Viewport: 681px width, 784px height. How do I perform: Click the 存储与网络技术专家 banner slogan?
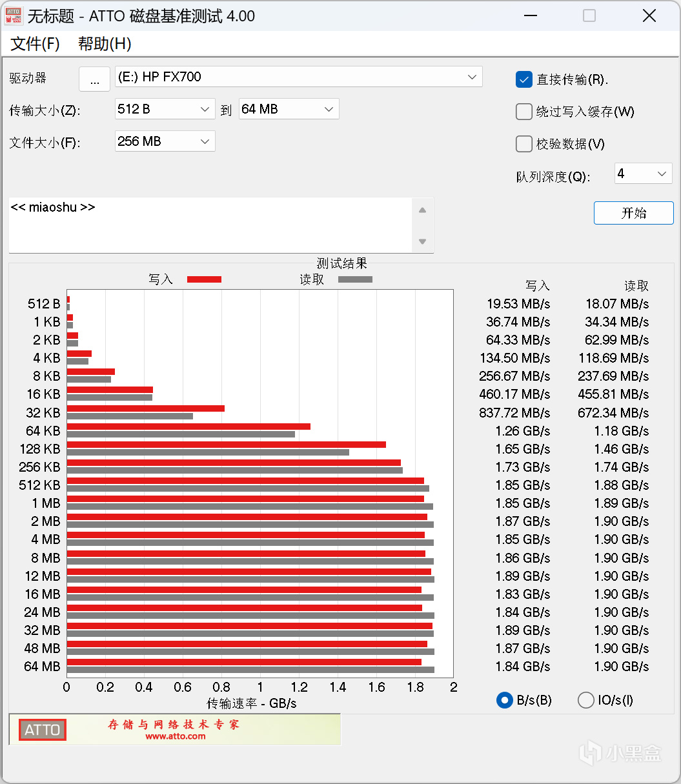click(x=174, y=725)
